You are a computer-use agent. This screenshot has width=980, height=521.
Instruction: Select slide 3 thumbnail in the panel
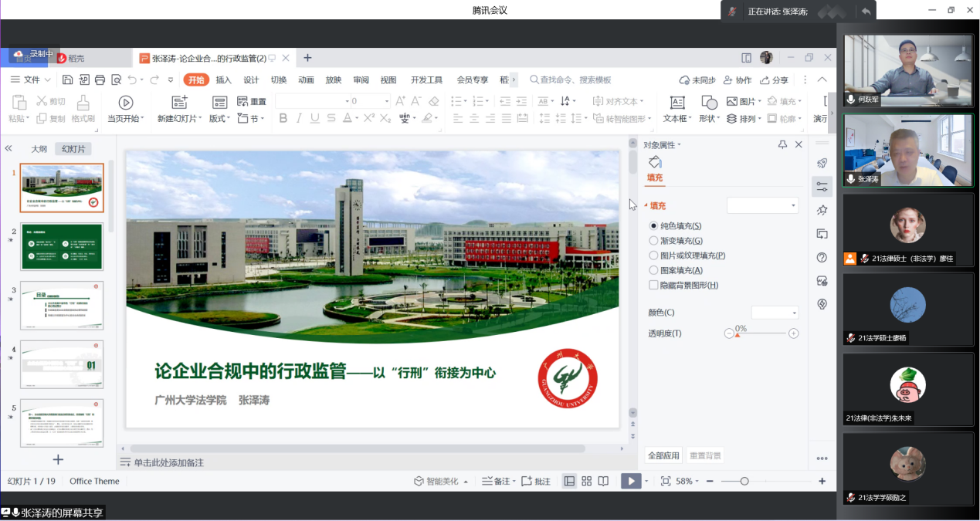tap(62, 305)
